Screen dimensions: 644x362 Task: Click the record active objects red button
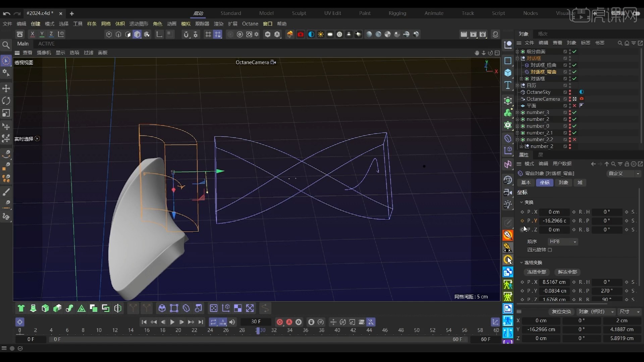tap(280, 322)
